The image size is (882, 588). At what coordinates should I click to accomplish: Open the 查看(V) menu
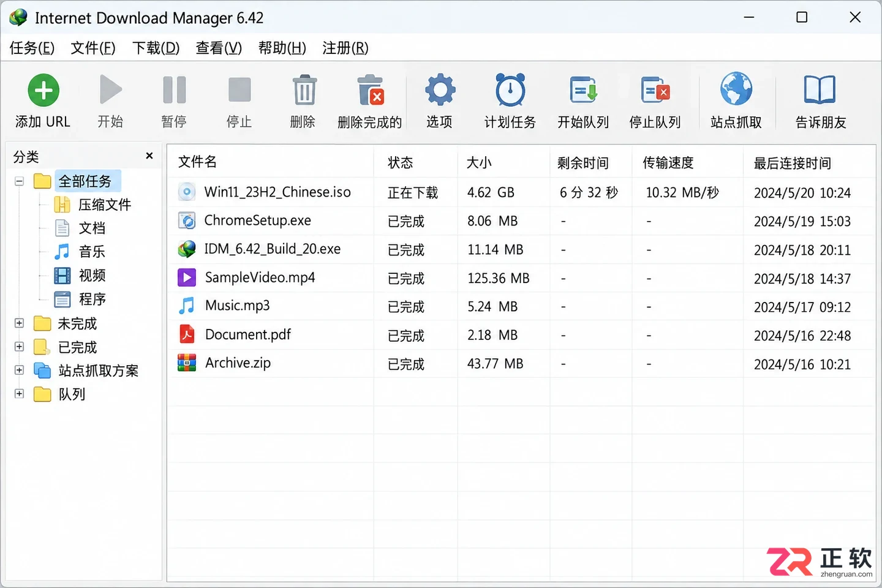219,48
